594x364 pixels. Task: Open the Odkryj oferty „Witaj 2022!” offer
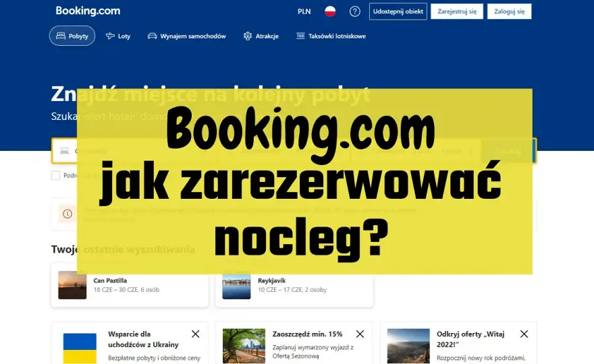(x=458, y=343)
